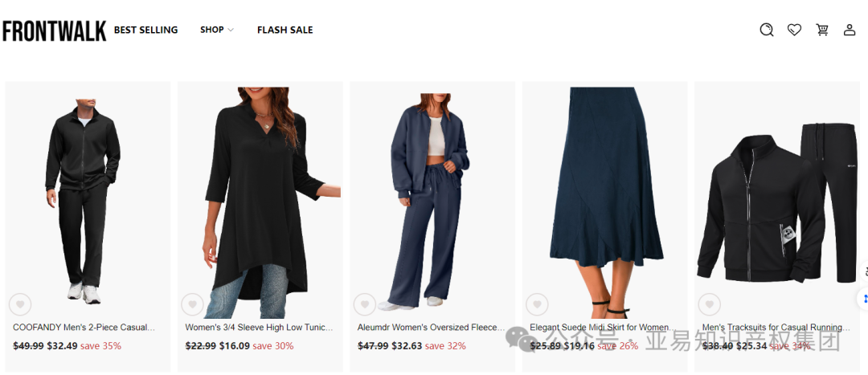Favorite the Elegant Suede Midi Skirt
868x375 pixels.
537,304
